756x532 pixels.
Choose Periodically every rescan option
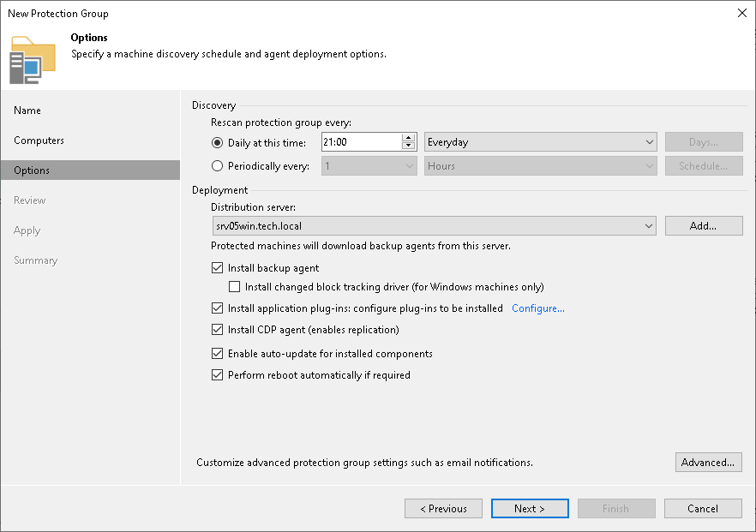coord(218,165)
